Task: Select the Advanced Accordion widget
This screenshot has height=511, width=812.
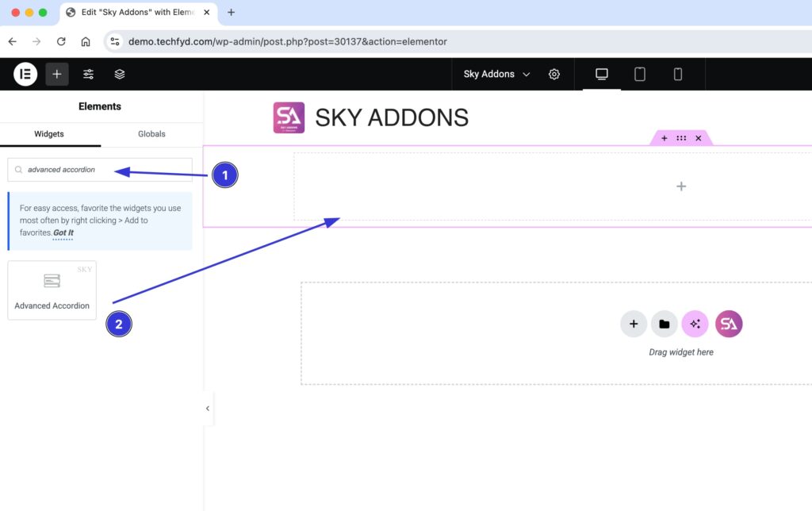Action: click(52, 290)
